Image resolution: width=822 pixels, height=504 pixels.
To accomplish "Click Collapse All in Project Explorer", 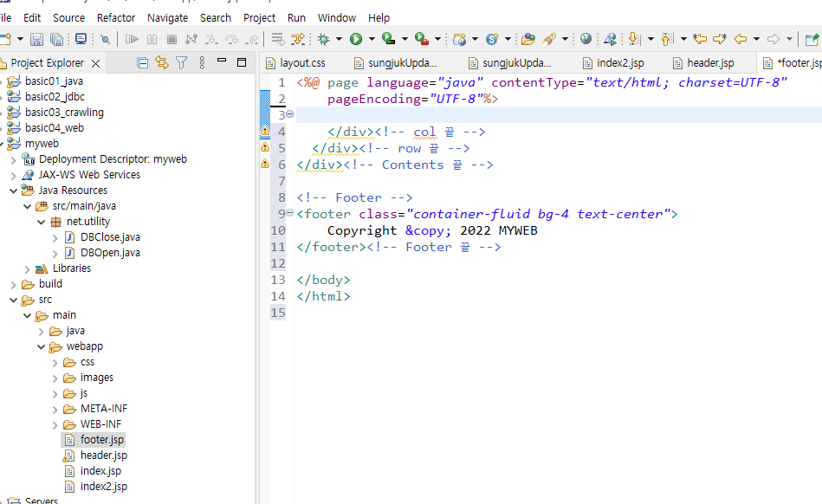I will 142,63.
